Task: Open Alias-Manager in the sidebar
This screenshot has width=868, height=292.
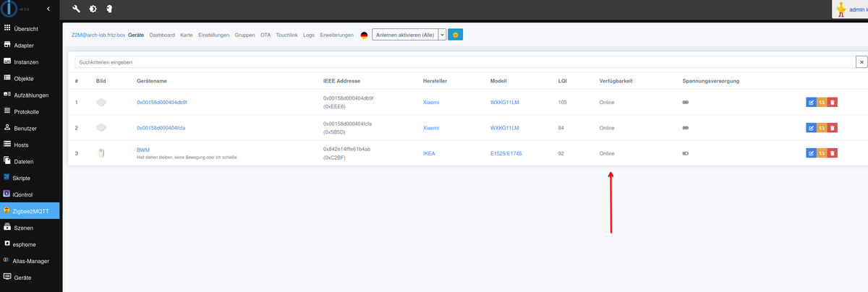Action: click(x=30, y=260)
